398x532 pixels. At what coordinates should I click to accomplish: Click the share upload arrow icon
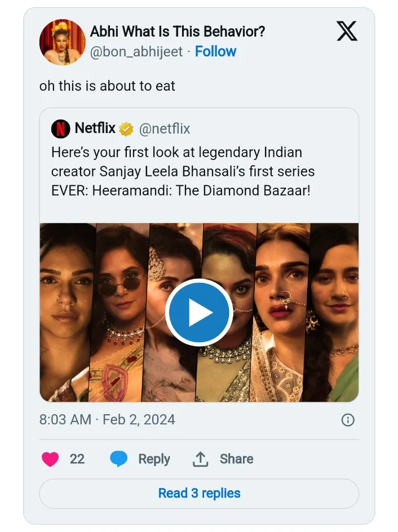tap(201, 459)
